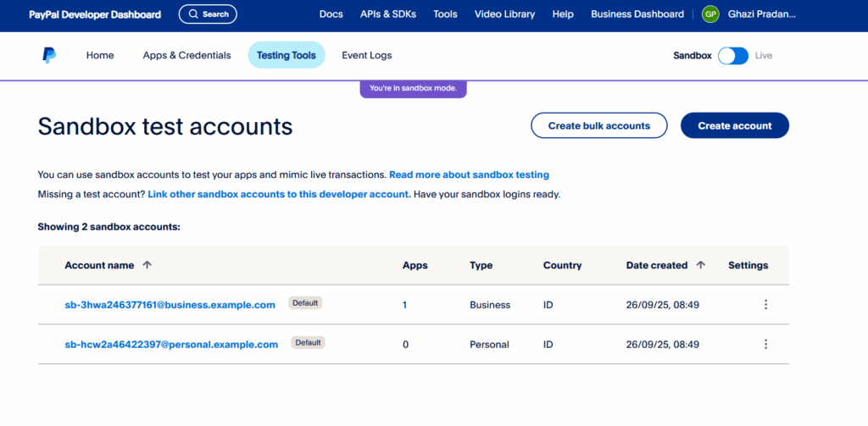This screenshot has width=868, height=426.
Task: Click Create bulk accounts button
Action: pos(599,125)
